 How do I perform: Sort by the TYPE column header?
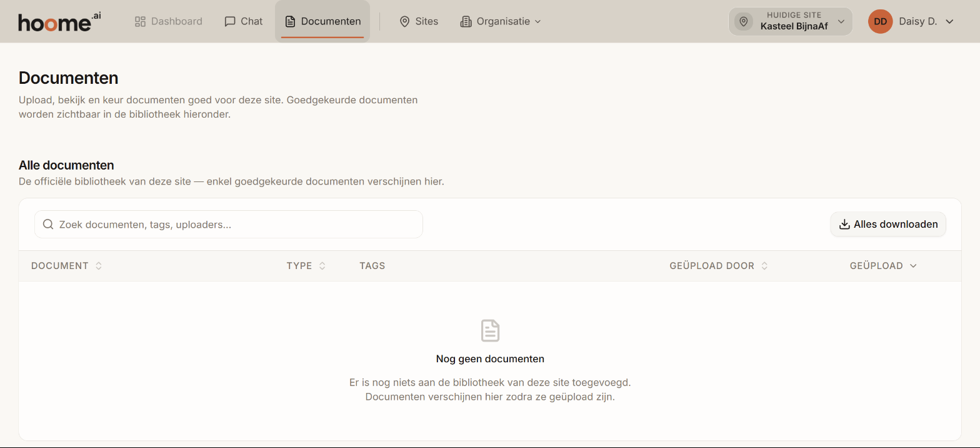[306, 266]
